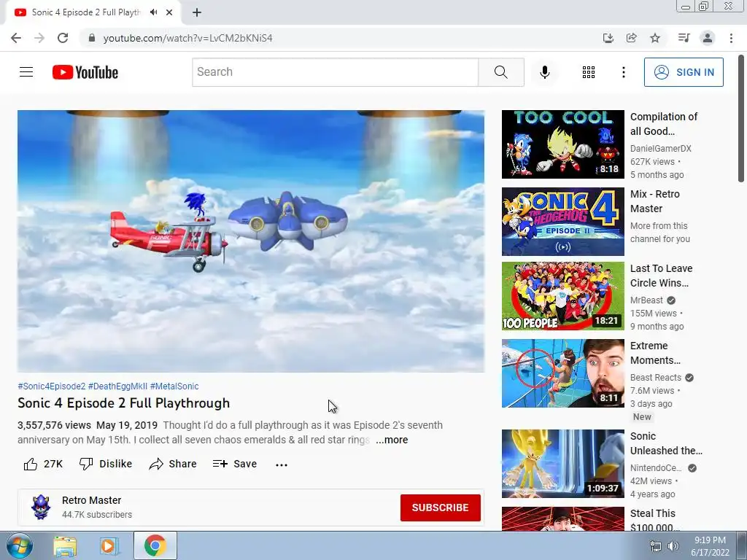Click the page vertical scrollbar
This screenshot has width=747, height=560.
coord(741,119)
